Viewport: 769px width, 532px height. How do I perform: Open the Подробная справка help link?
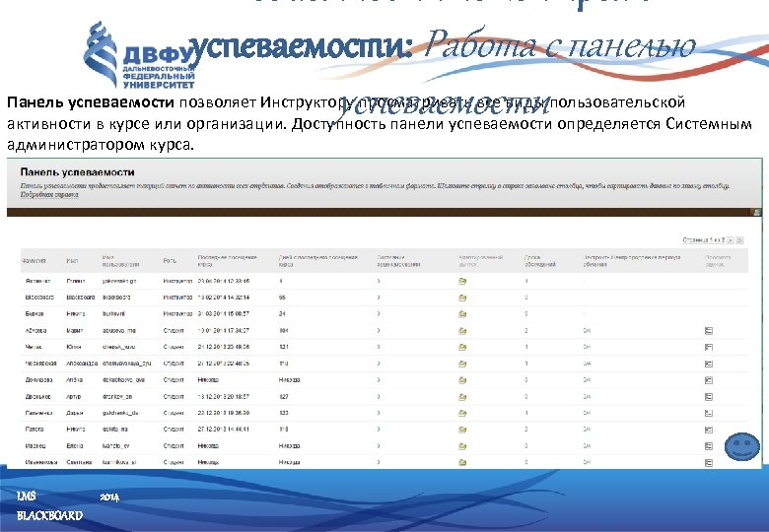coord(49,194)
